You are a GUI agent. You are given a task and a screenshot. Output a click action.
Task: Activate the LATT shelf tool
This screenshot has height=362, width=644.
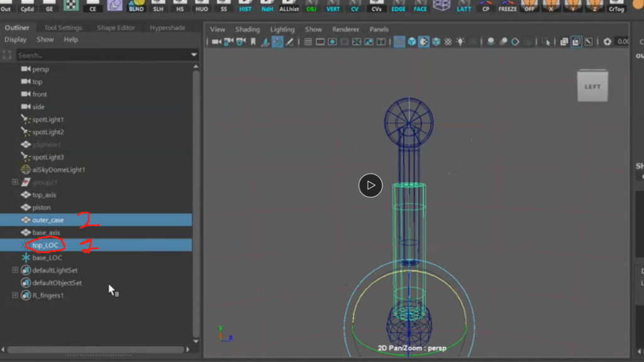tap(464, 6)
